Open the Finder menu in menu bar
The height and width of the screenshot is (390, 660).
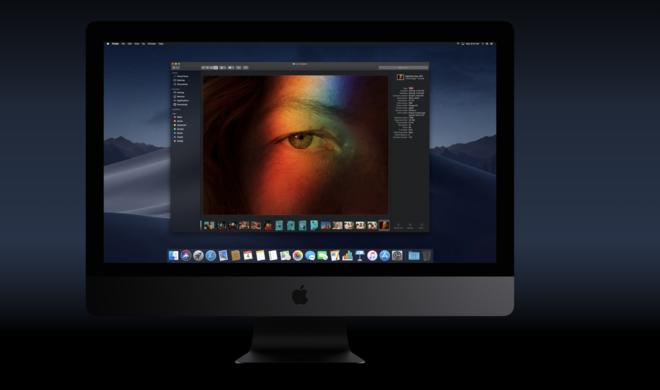click(x=115, y=44)
